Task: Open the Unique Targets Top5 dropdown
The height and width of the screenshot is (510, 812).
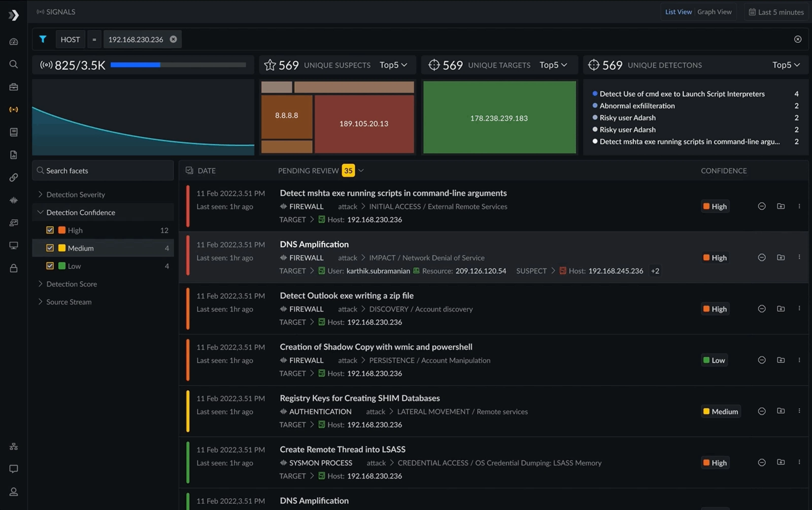Action: pos(553,65)
